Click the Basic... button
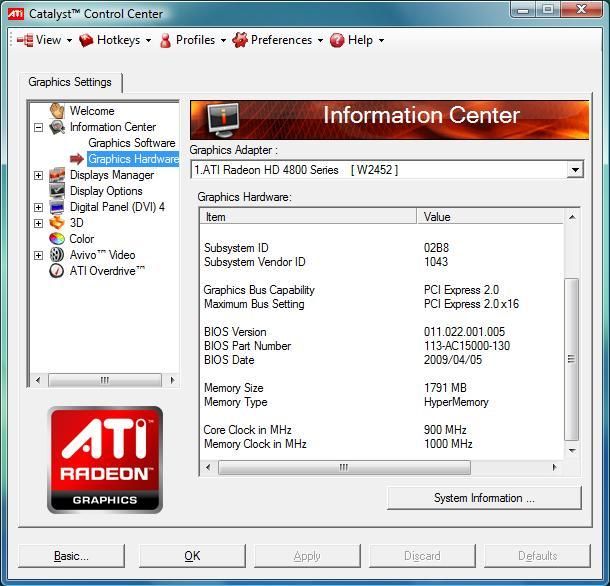The image size is (610, 586). pyautogui.click(x=71, y=556)
